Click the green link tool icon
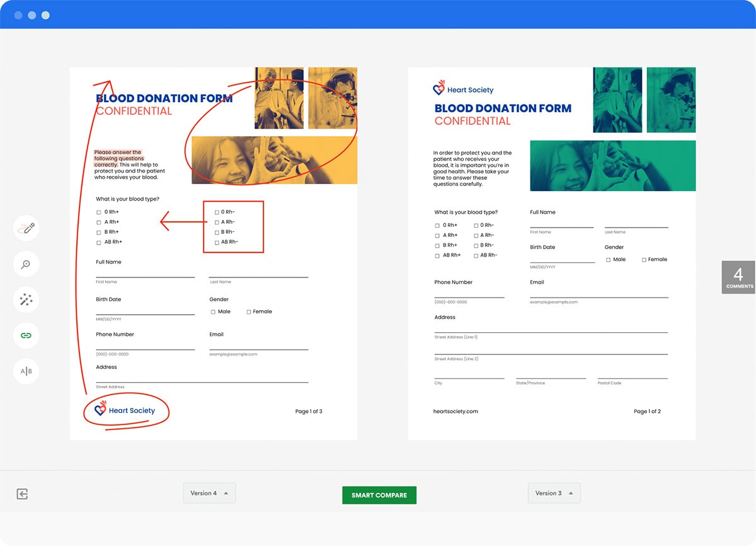Viewport: 756px width, 546px height. [26, 335]
